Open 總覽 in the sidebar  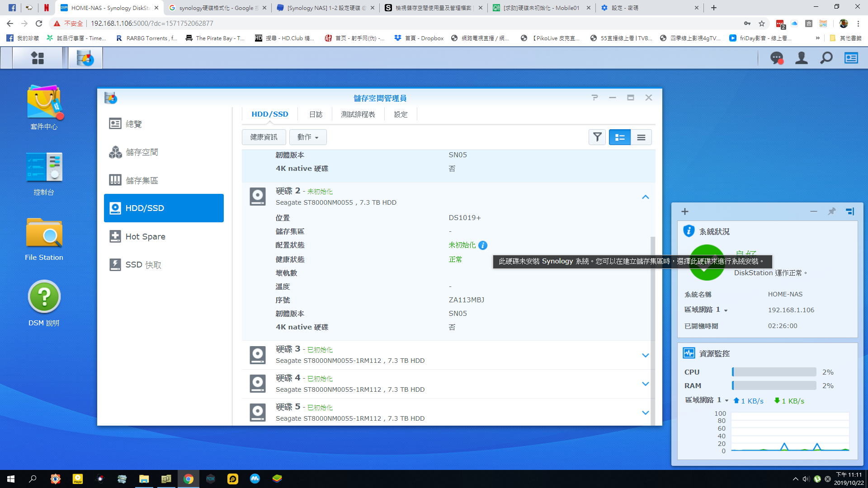pyautogui.click(x=164, y=124)
